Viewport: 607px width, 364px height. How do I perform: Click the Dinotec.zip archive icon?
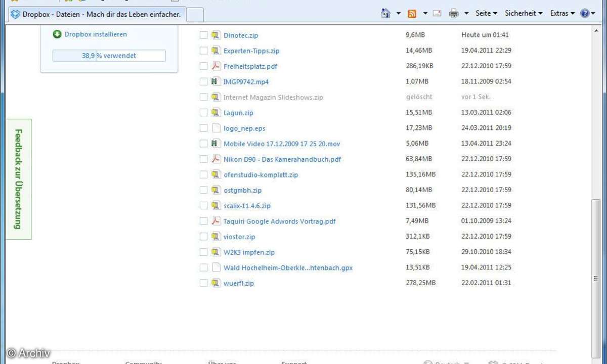pyautogui.click(x=216, y=35)
